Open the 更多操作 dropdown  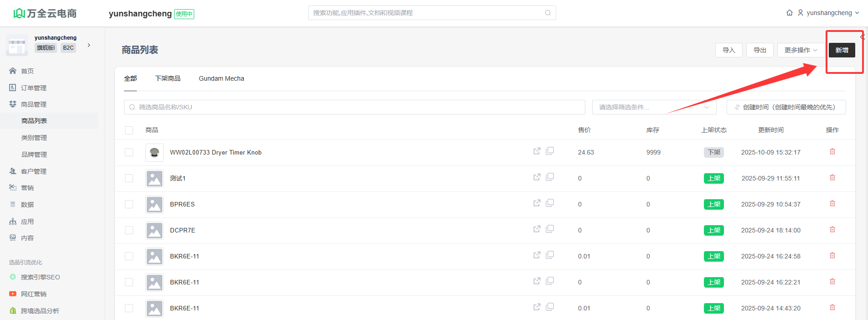(801, 50)
